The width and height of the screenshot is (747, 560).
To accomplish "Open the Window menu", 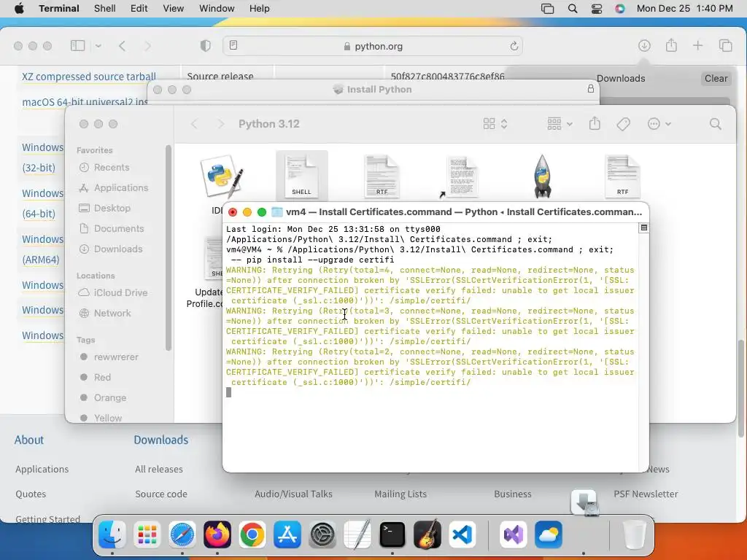I will coord(217,8).
